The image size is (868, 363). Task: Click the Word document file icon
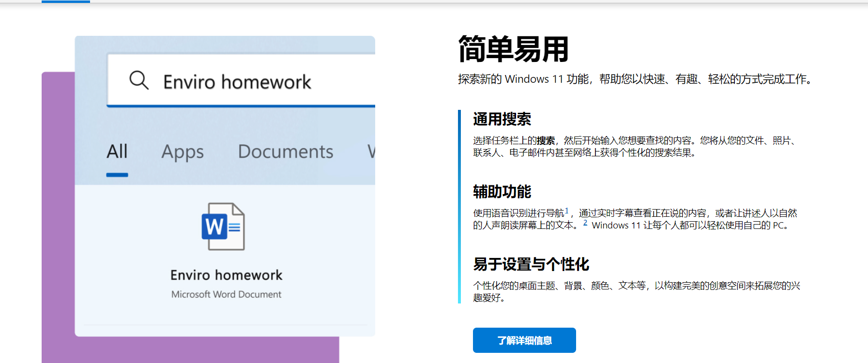click(x=223, y=227)
